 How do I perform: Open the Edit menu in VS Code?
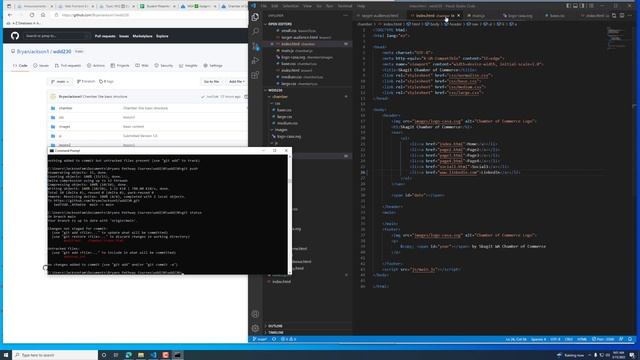point(275,6)
